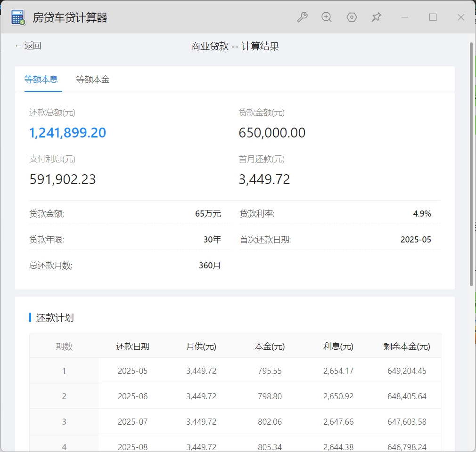Image resolution: width=476 pixels, height=452 pixels.
Task: Click the 首次还款日期: label
Action: pos(265,240)
